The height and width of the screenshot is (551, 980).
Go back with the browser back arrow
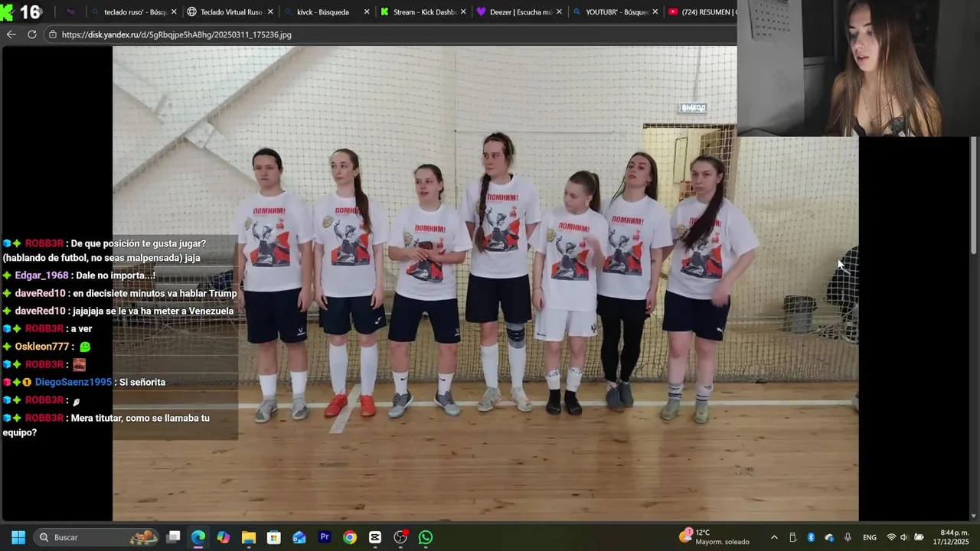(11, 34)
